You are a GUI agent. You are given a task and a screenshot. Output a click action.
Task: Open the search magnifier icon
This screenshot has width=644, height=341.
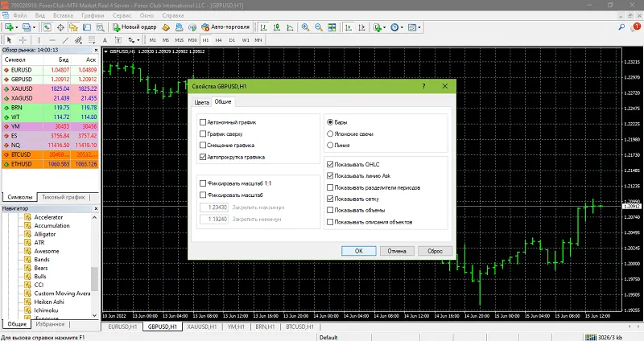621,27
